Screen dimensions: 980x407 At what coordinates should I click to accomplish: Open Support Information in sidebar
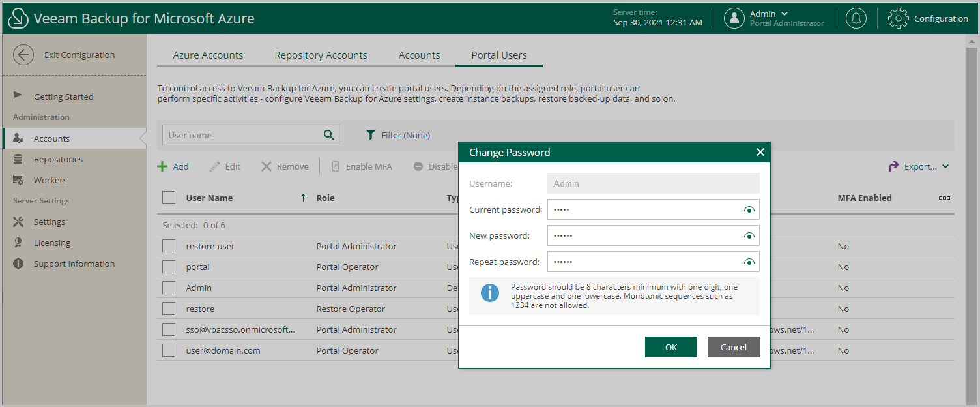pos(73,264)
